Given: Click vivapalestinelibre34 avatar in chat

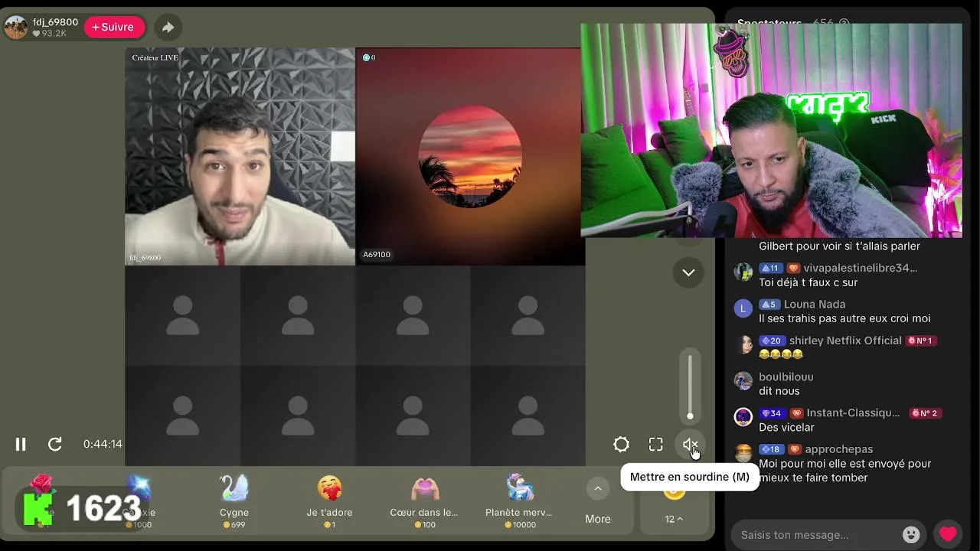Looking at the screenshot, I should [x=743, y=272].
